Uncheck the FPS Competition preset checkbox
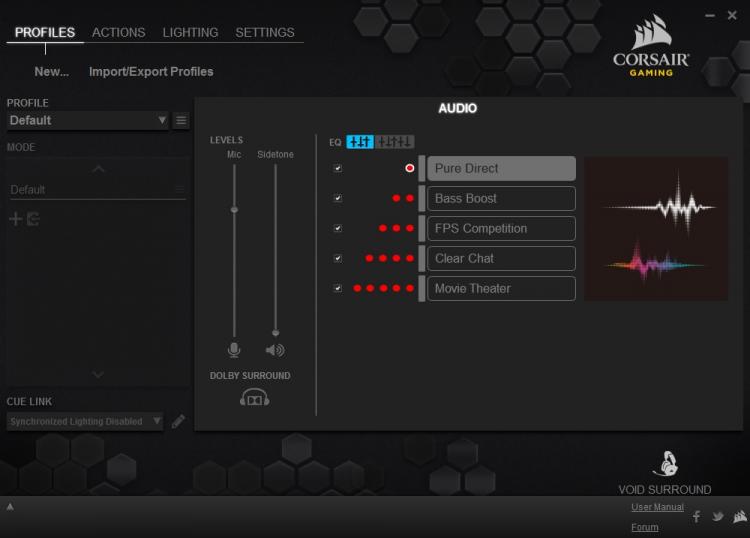The width and height of the screenshot is (750, 538). click(338, 228)
